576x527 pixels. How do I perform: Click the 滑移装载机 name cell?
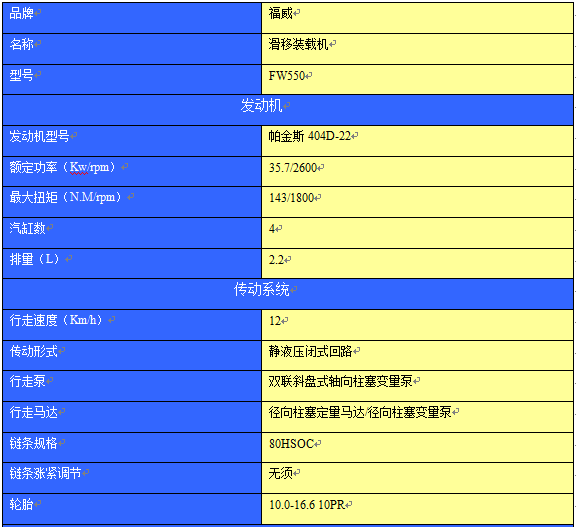click(417, 49)
